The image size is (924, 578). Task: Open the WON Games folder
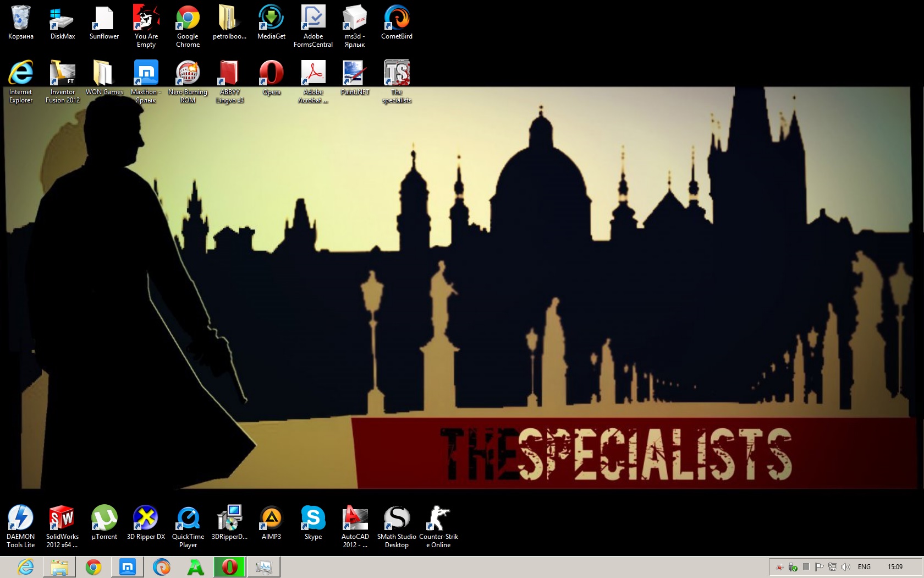click(x=105, y=78)
